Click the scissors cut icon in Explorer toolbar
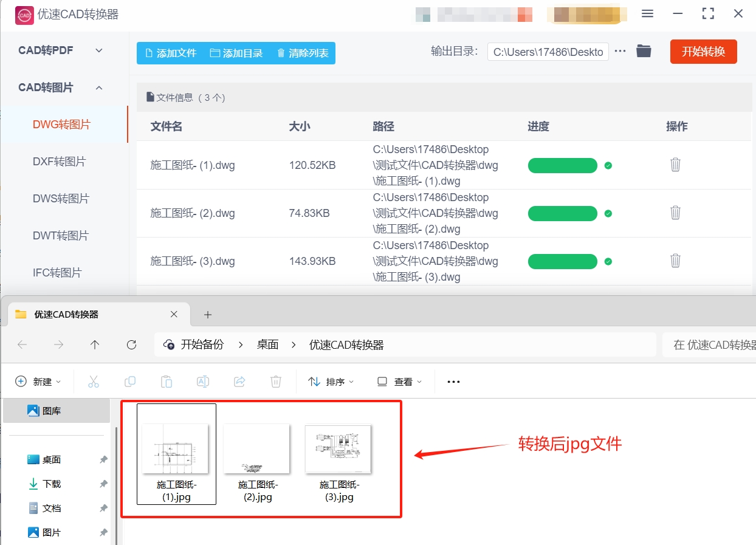The height and width of the screenshot is (545, 756). coord(94,381)
